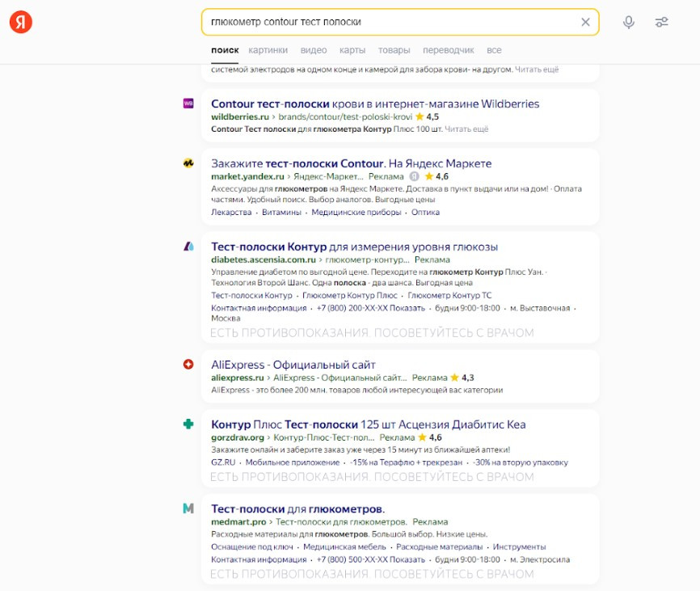The width and height of the screenshot is (700, 591).
Task: Open Оснащение под ключ sitelink
Action: (251, 547)
